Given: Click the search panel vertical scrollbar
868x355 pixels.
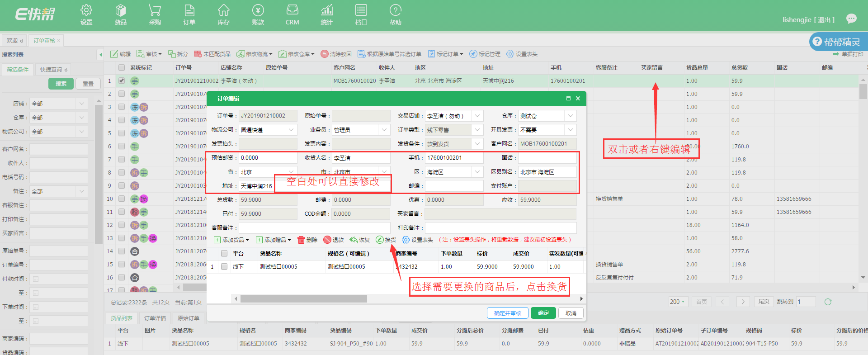Looking at the screenshot, I should (99, 174).
